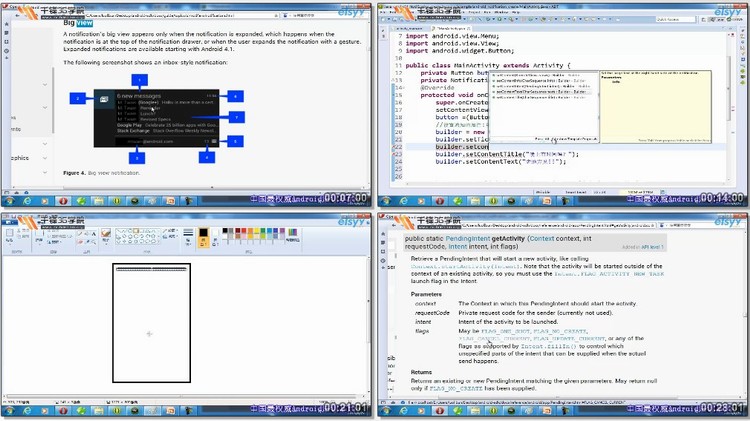Image resolution: width=750 pixels, height=421 pixels.
Task: Activate the Color 1 box in Paint
Action: (x=203, y=237)
